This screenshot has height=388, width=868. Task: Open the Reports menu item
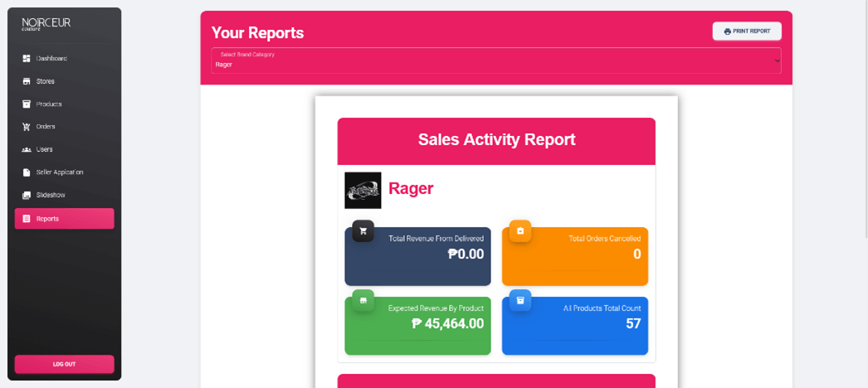pos(64,219)
